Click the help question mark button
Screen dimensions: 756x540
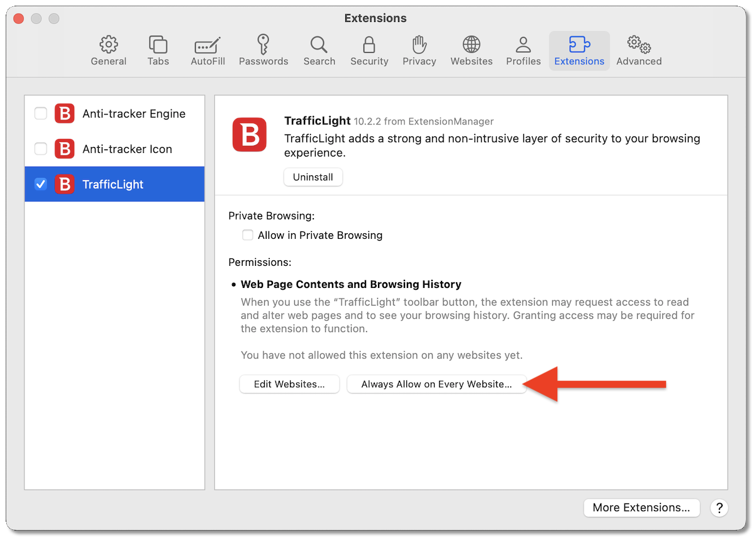[x=719, y=508]
